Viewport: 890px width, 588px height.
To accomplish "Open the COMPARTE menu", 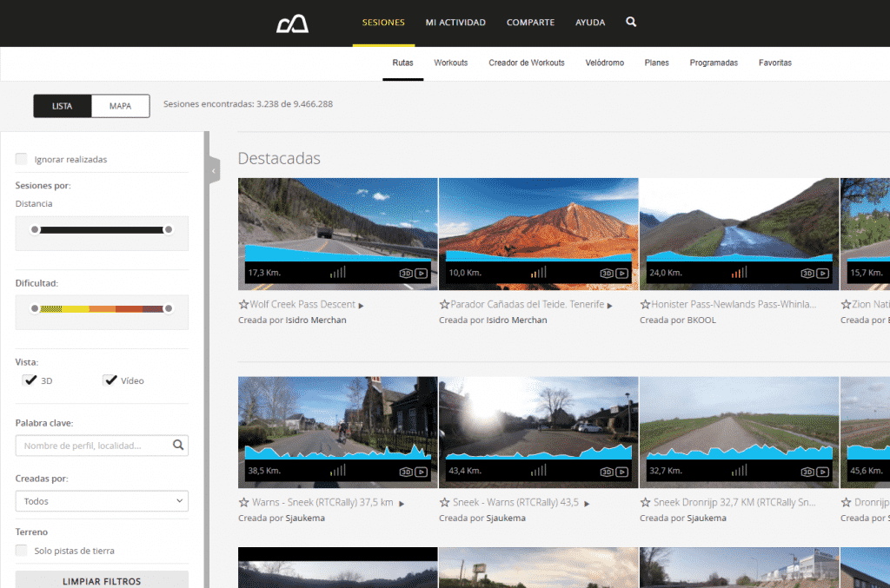I will tap(531, 23).
